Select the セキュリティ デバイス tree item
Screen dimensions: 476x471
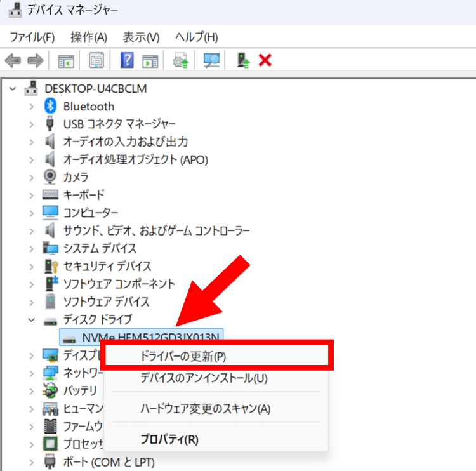[107, 266]
